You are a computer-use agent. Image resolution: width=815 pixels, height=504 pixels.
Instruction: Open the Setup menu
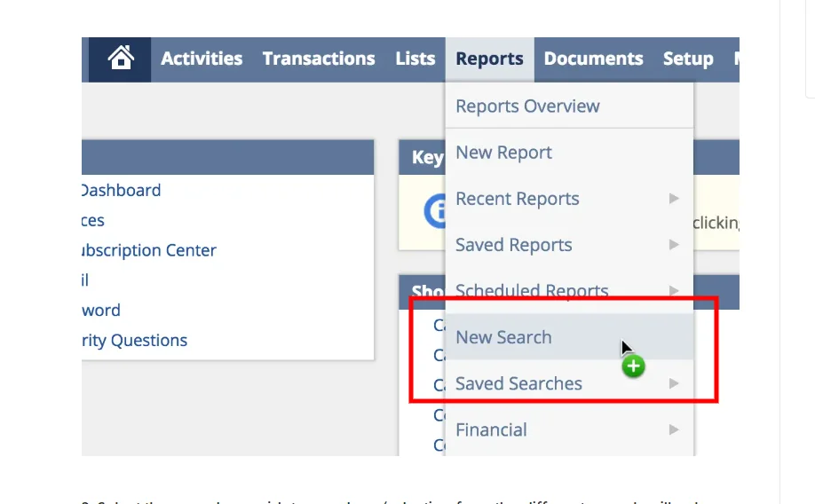[688, 59]
